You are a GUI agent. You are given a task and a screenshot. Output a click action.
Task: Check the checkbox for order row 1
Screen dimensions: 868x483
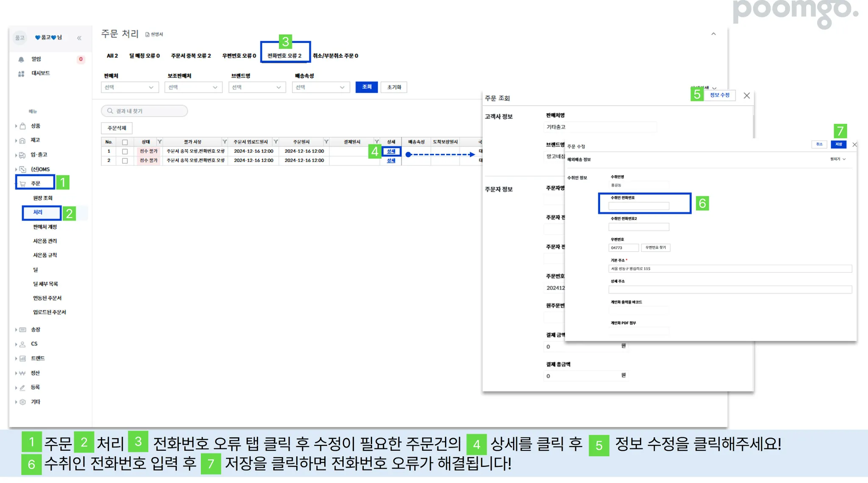[125, 151]
